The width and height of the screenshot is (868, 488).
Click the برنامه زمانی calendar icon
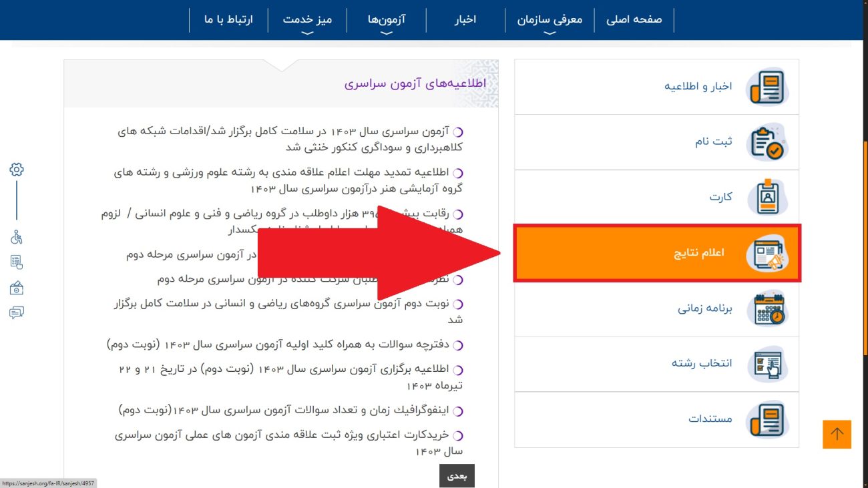coord(767,308)
